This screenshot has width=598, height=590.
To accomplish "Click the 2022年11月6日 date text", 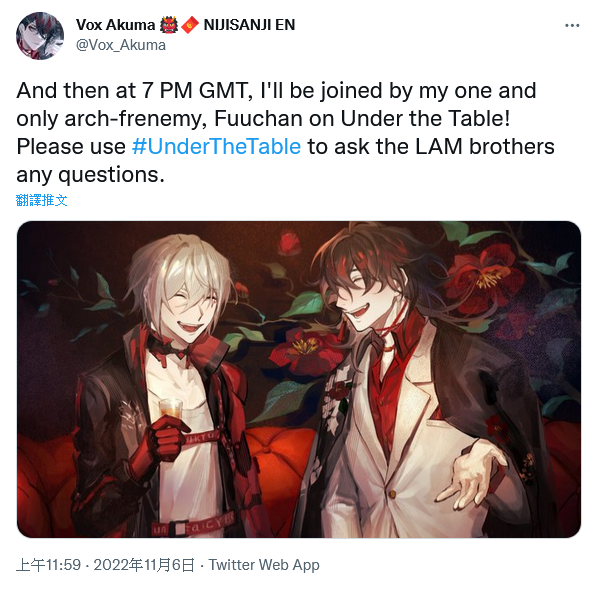I will (x=144, y=565).
